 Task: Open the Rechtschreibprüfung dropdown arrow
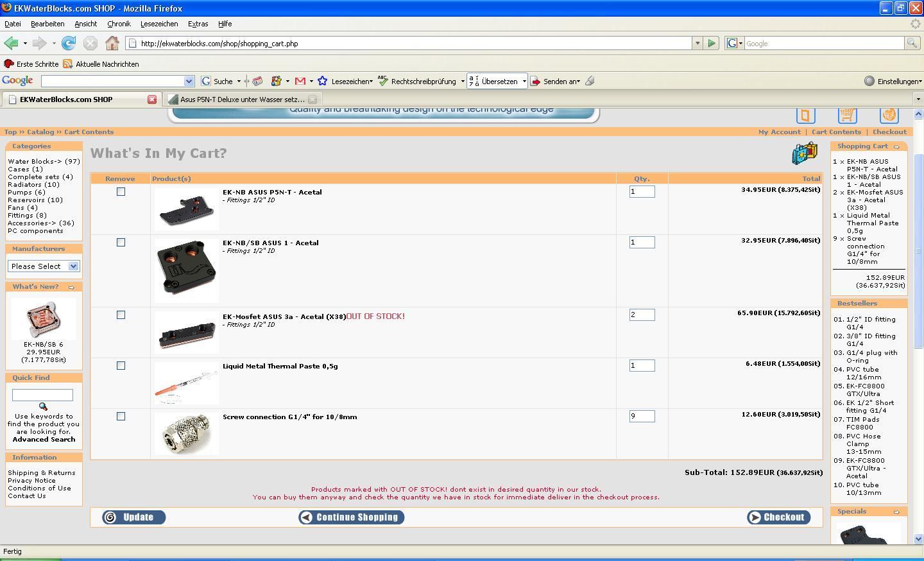coord(463,82)
